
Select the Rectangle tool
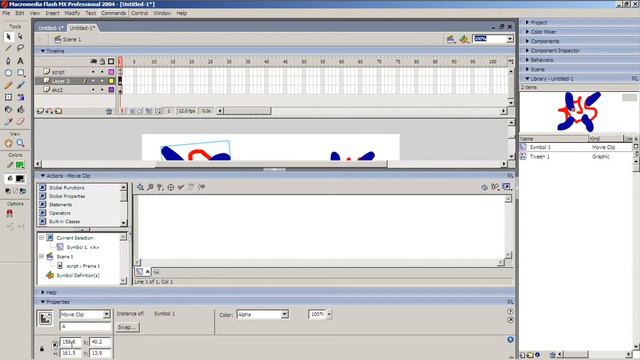(20, 73)
